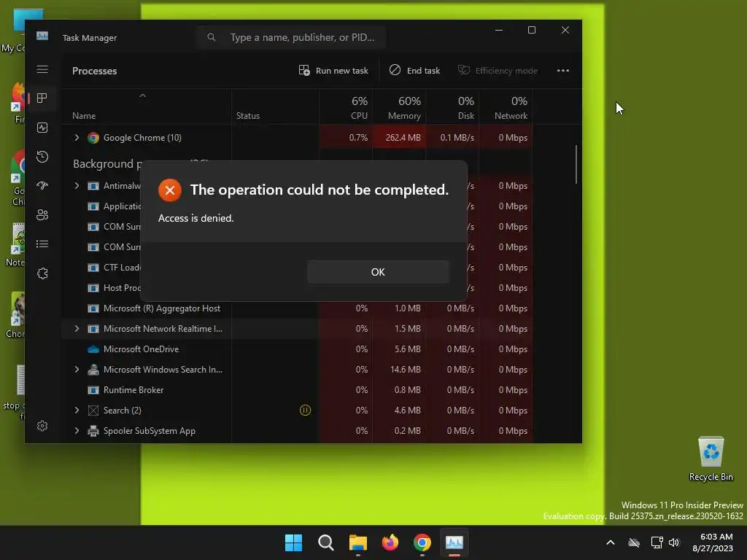Open File Explorer from taskbar

point(357,542)
